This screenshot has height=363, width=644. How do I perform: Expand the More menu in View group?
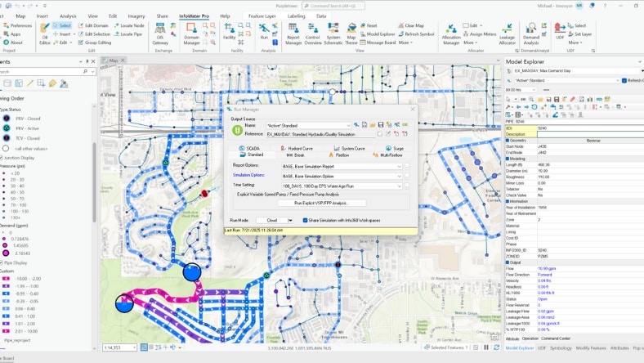point(405,43)
